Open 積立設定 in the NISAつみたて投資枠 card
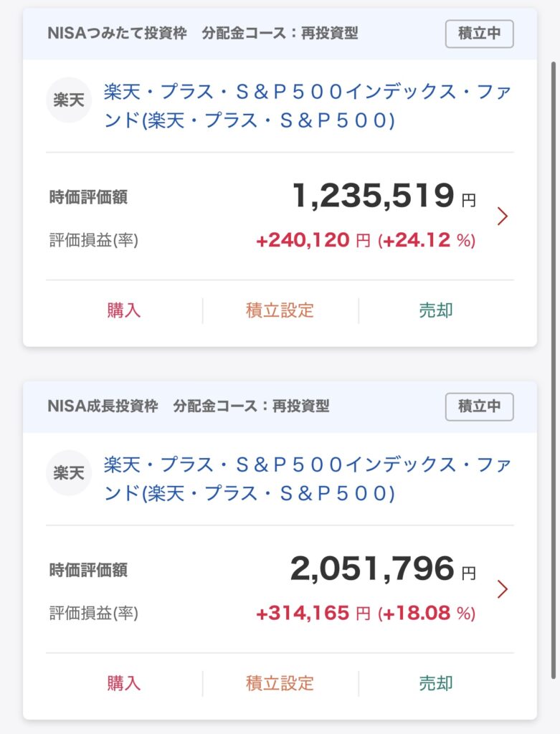560x734 pixels. click(280, 310)
